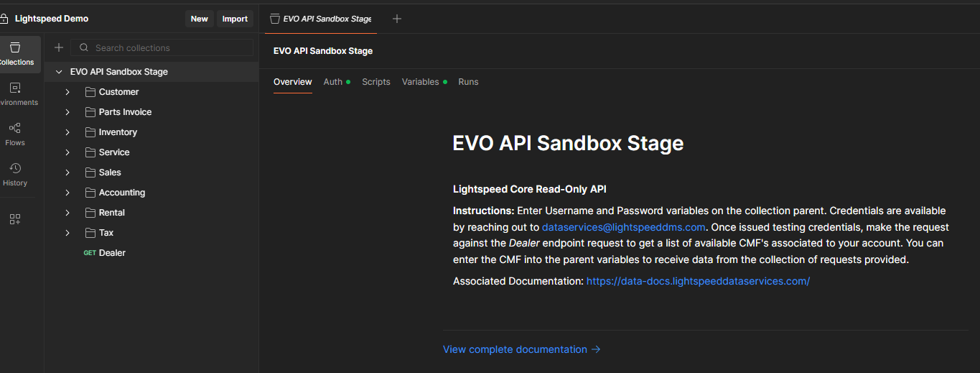Click the Import button
This screenshot has height=373, width=980.
click(x=235, y=19)
